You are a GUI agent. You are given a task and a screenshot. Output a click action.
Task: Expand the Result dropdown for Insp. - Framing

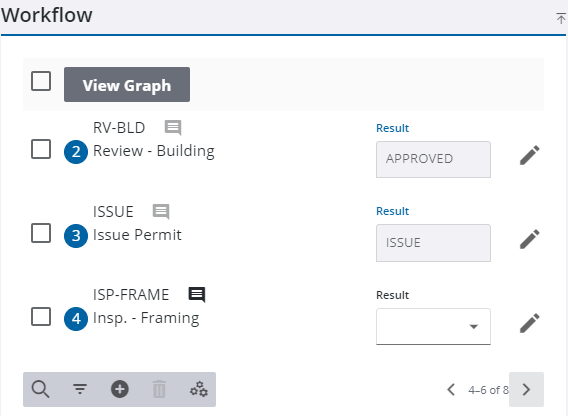click(433, 326)
